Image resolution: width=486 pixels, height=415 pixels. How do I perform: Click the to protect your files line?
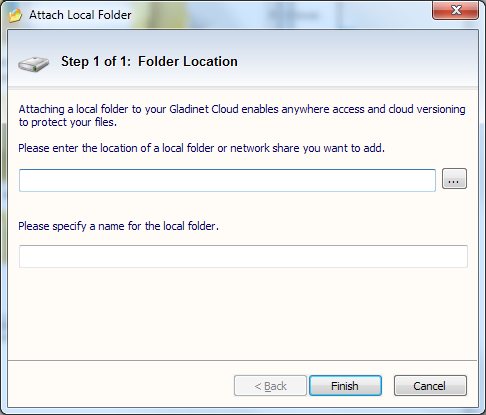pos(68,122)
